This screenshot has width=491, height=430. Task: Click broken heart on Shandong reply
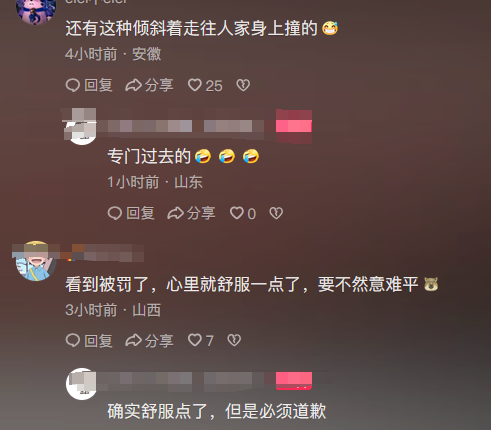tap(276, 213)
